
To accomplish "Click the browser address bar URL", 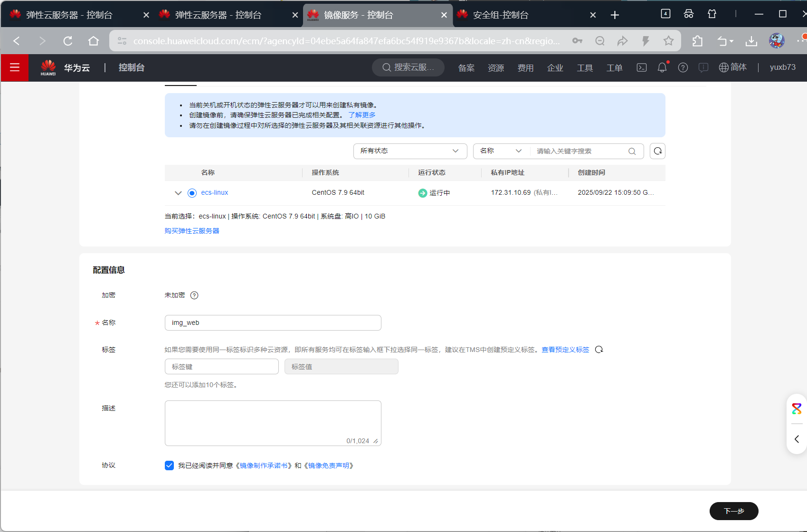I will pyautogui.click(x=346, y=41).
